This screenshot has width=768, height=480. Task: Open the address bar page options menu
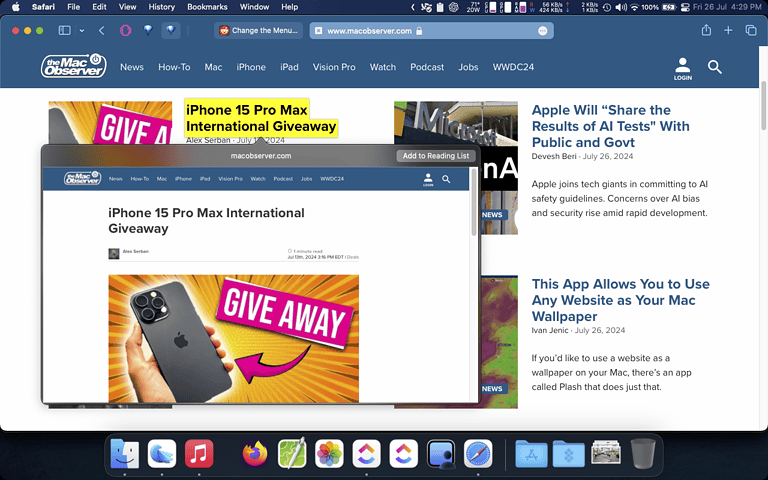tap(543, 31)
